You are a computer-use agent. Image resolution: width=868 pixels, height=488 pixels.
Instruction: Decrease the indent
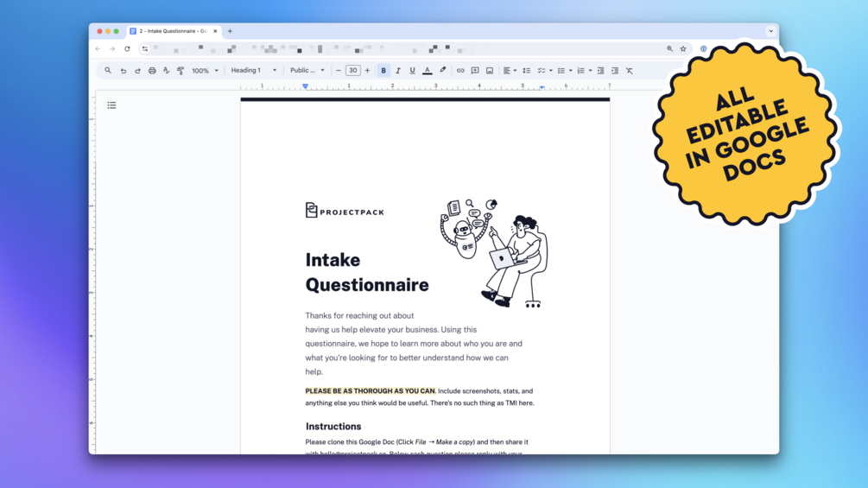pyautogui.click(x=600, y=70)
